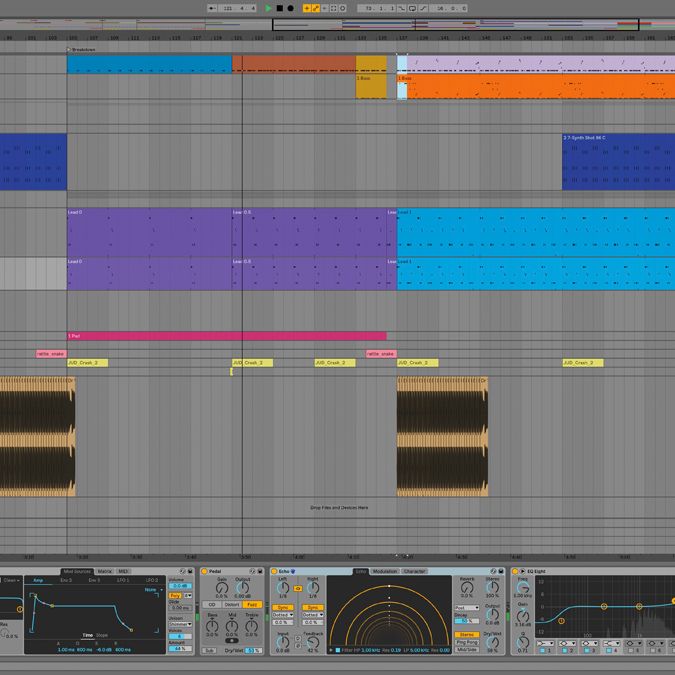This screenshot has height=675, width=675.
Task: Switch envelope view to Slope
Action: point(102,635)
